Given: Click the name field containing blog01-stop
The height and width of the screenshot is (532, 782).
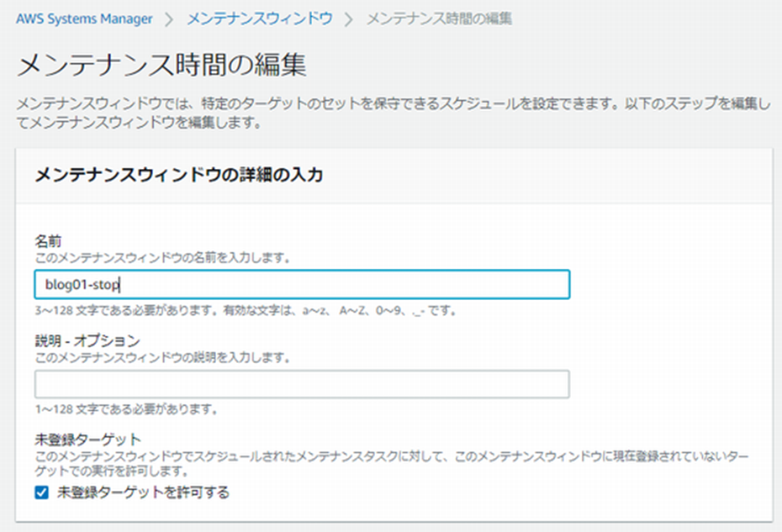Looking at the screenshot, I should [302, 284].
